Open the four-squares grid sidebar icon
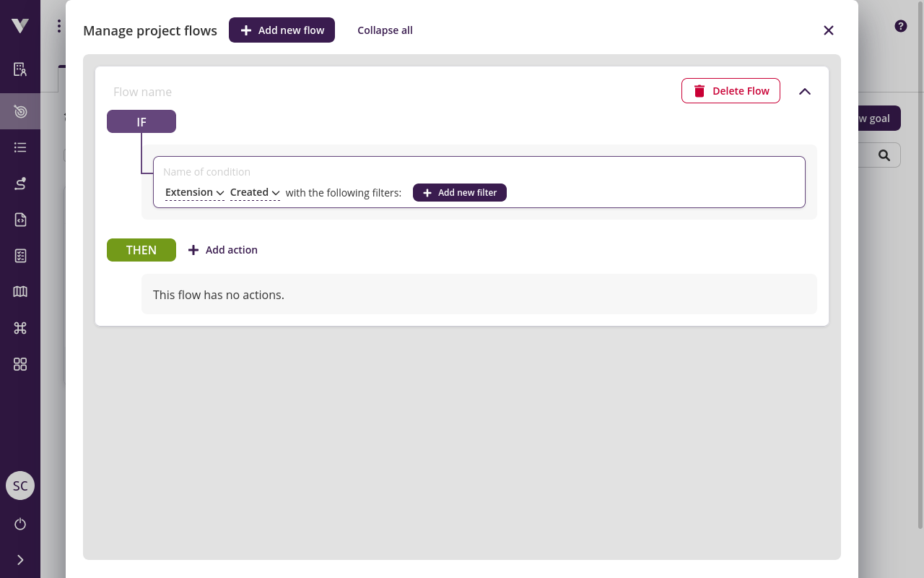Image resolution: width=924 pixels, height=578 pixels. 20,364
